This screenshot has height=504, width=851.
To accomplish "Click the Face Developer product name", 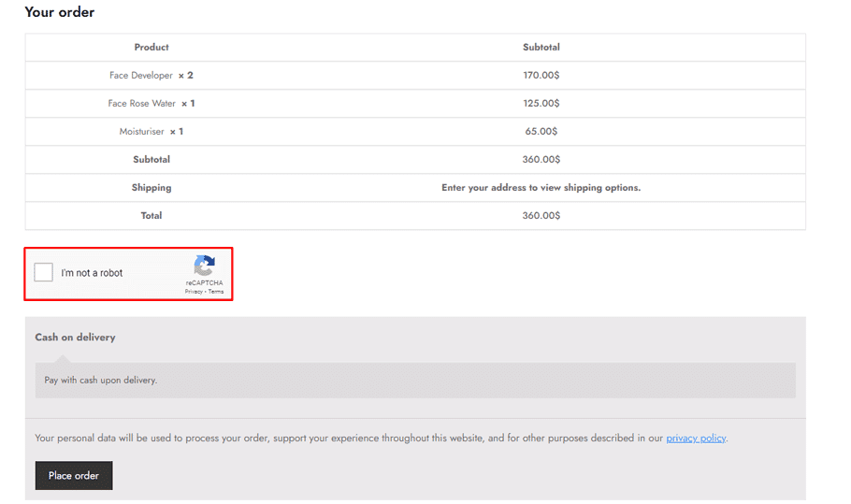I will pos(141,75).
